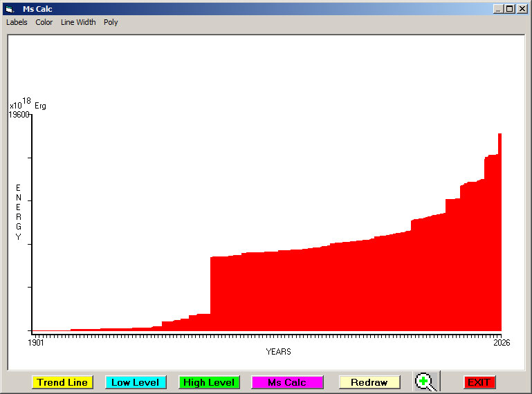Minimize the Ms Calc window

(498, 9)
